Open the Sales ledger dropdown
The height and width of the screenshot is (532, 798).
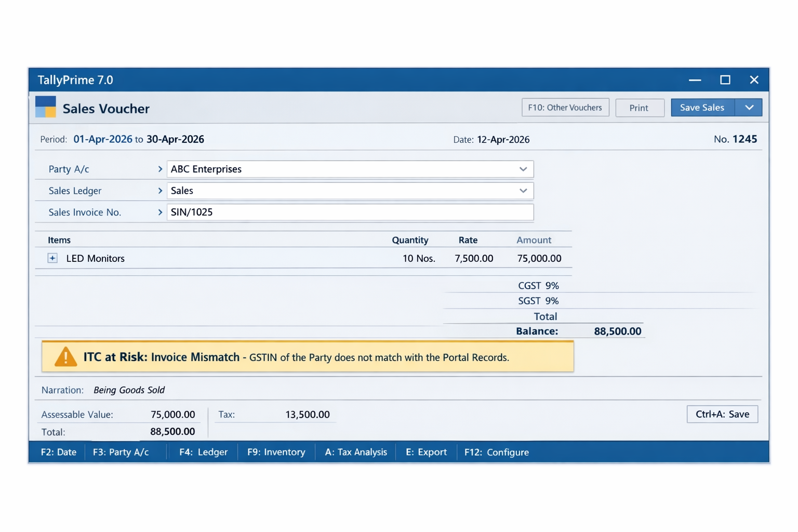[x=523, y=191]
